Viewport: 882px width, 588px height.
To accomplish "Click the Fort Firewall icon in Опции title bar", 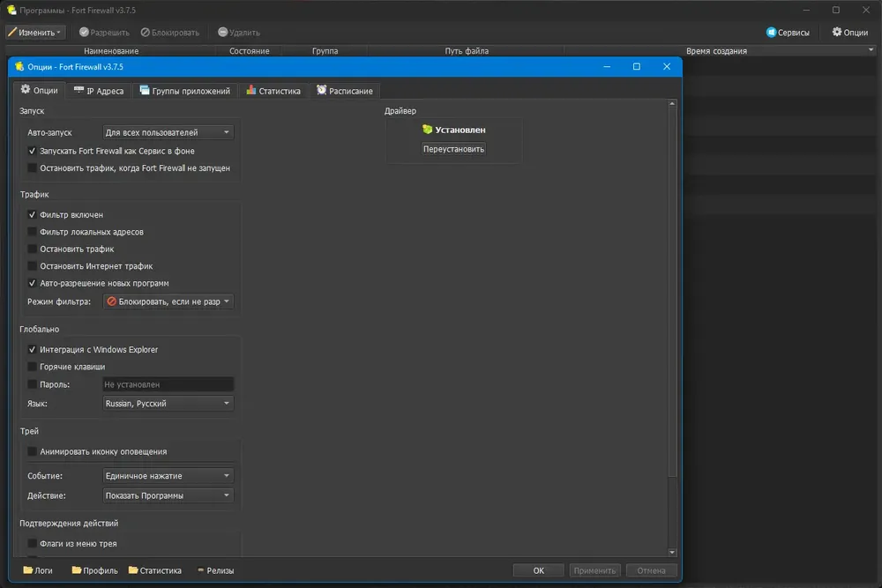I will point(19,66).
